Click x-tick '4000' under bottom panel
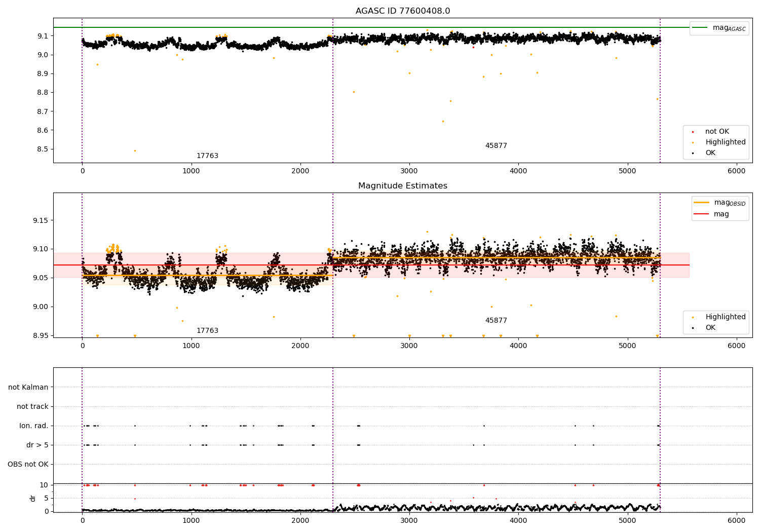 (x=518, y=521)
